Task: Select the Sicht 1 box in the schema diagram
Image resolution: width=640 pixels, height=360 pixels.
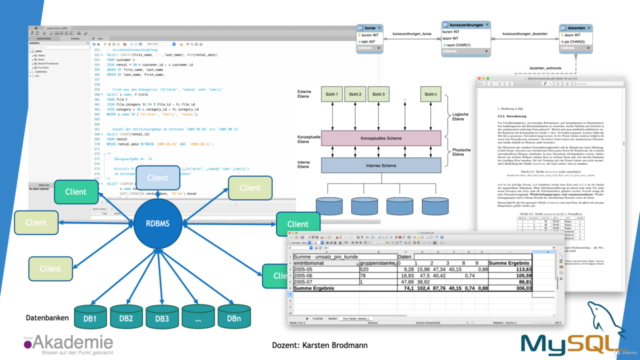Action: click(331, 94)
